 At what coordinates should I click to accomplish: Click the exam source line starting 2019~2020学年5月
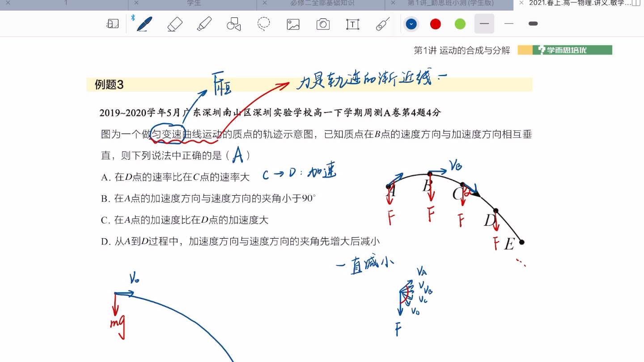pos(270,113)
